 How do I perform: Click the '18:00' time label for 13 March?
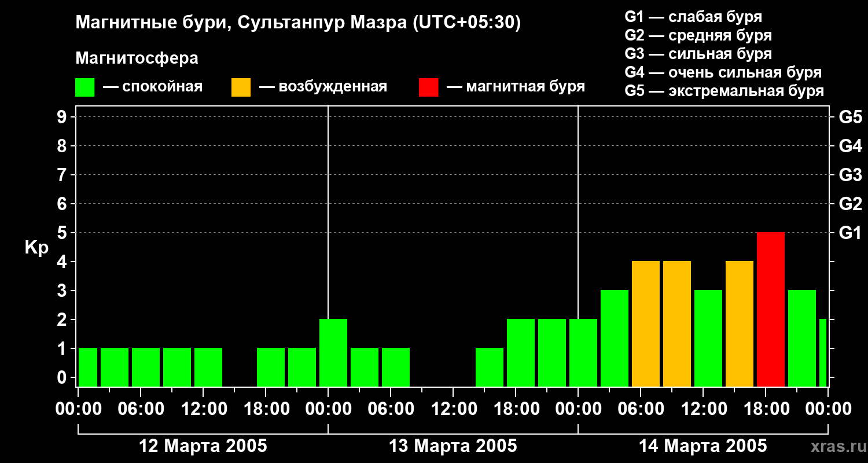pyautogui.click(x=516, y=409)
